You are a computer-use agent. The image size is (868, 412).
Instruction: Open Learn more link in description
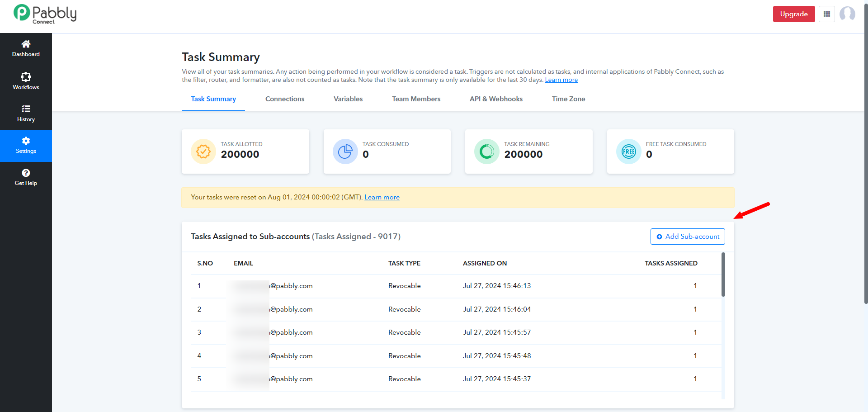tap(561, 80)
